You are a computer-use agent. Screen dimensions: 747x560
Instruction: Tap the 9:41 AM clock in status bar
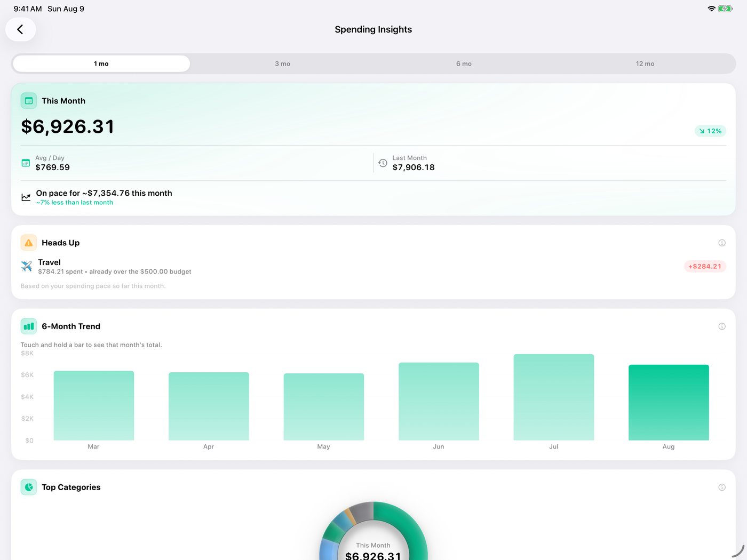(x=28, y=9)
